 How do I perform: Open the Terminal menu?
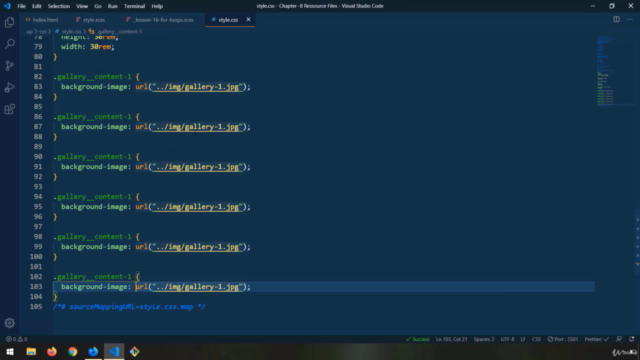click(134, 6)
